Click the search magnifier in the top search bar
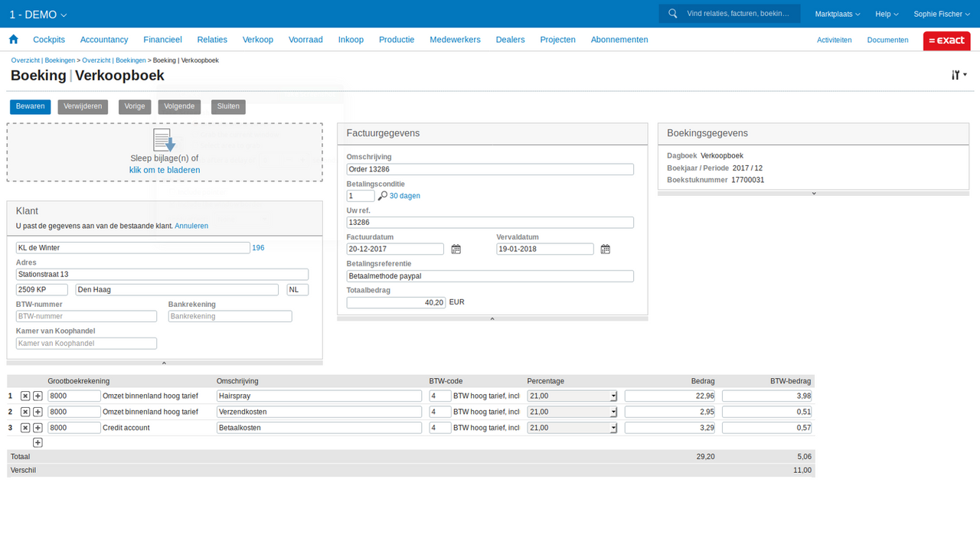The width and height of the screenshot is (980, 551). (x=672, y=13)
